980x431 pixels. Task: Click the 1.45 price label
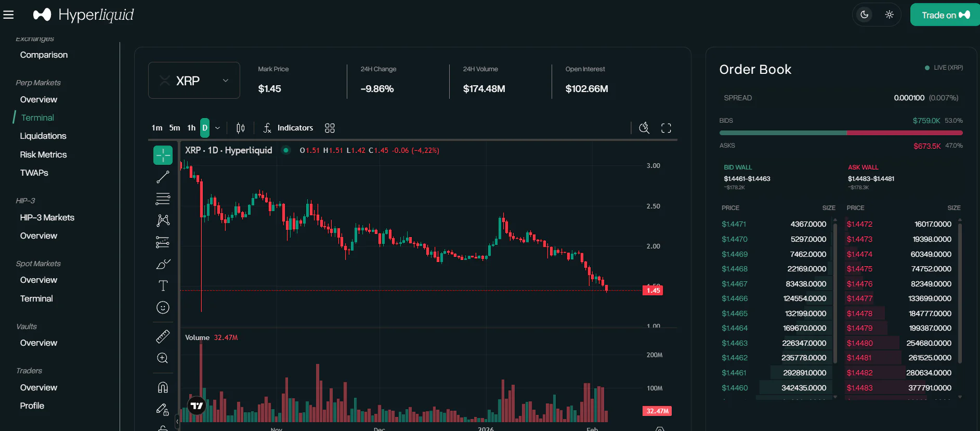(x=653, y=290)
